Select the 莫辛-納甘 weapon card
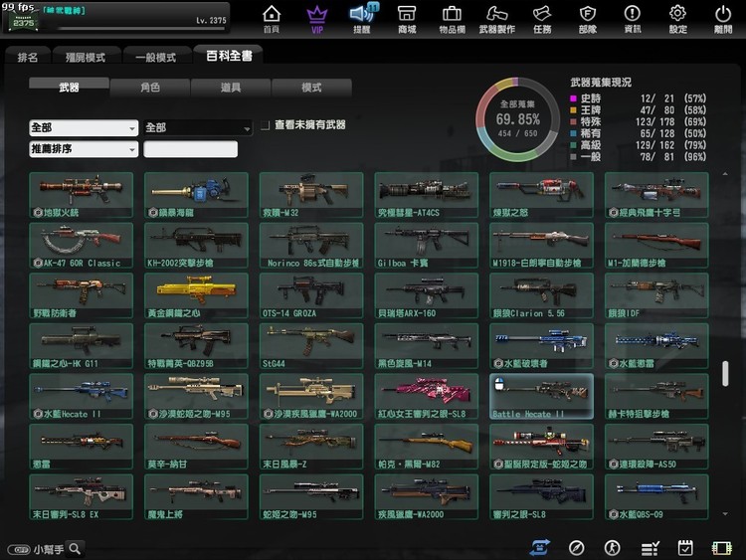The width and height of the screenshot is (746, 560). [196, 447]
